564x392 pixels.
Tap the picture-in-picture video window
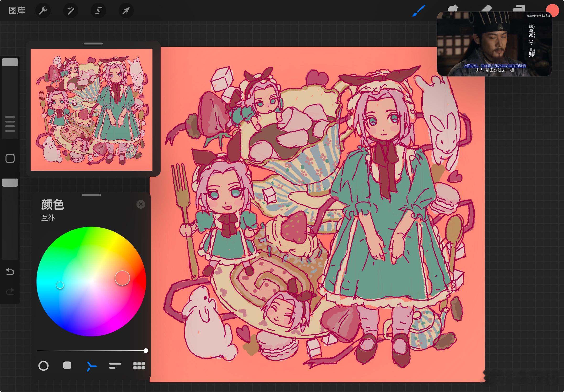tap(494, 44)
